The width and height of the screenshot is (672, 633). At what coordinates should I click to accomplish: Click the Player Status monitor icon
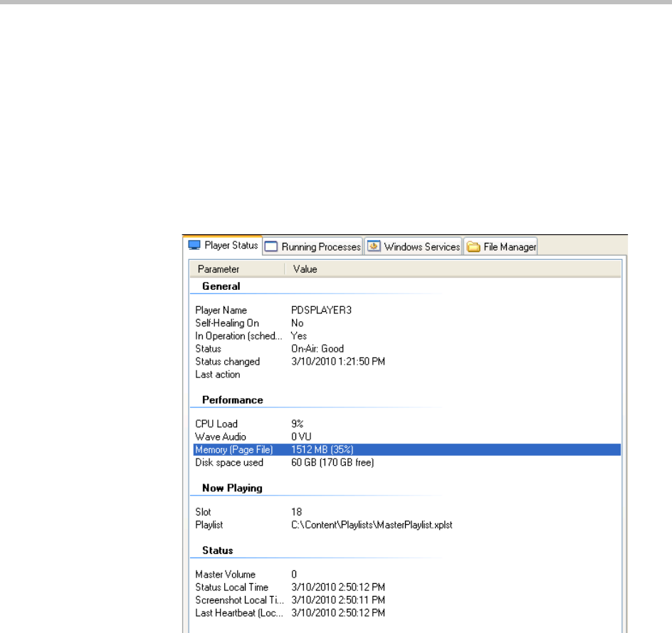point(194,246)
